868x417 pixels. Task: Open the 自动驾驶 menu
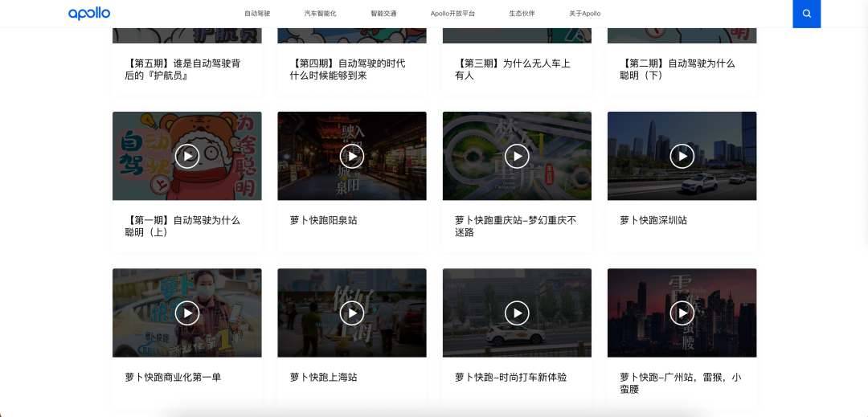(257, 14)
